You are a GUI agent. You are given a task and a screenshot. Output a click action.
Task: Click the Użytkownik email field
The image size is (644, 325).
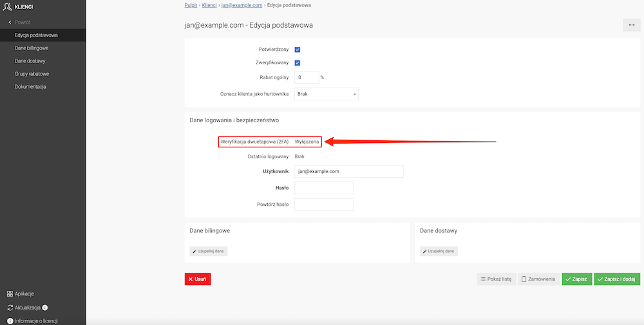click(348, 172)
